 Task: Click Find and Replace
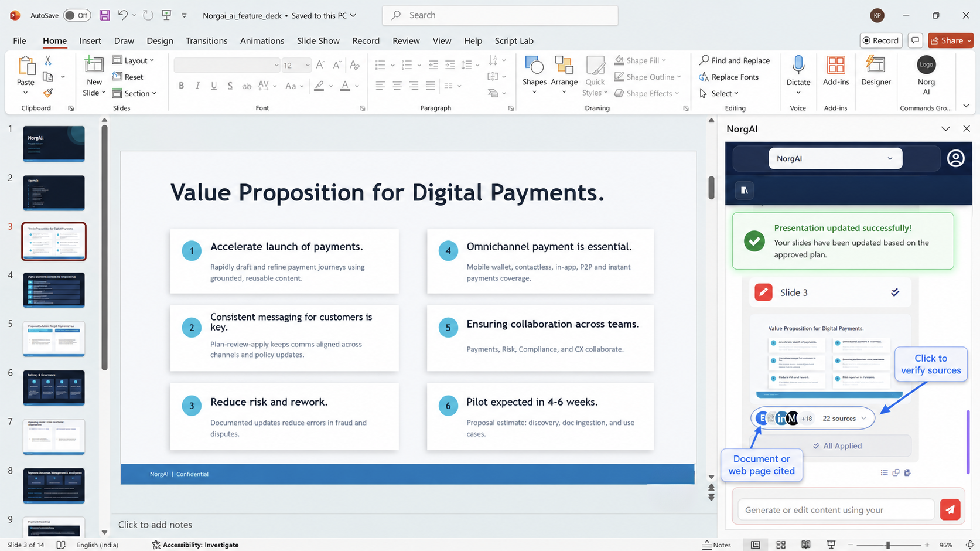(735, 60)
